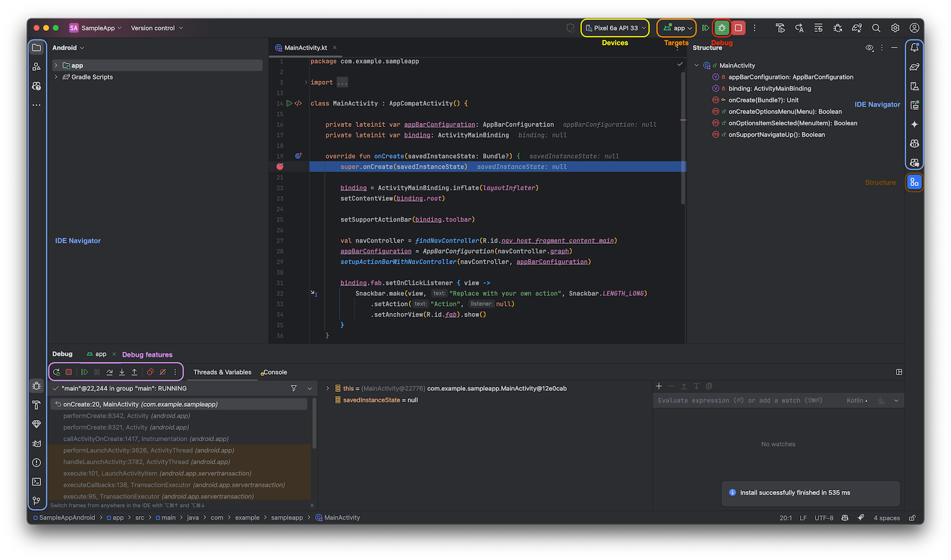This screenshot has width=951, height=560.
Task: Open SampleApp project dropdown
Action: coord(96,28)
